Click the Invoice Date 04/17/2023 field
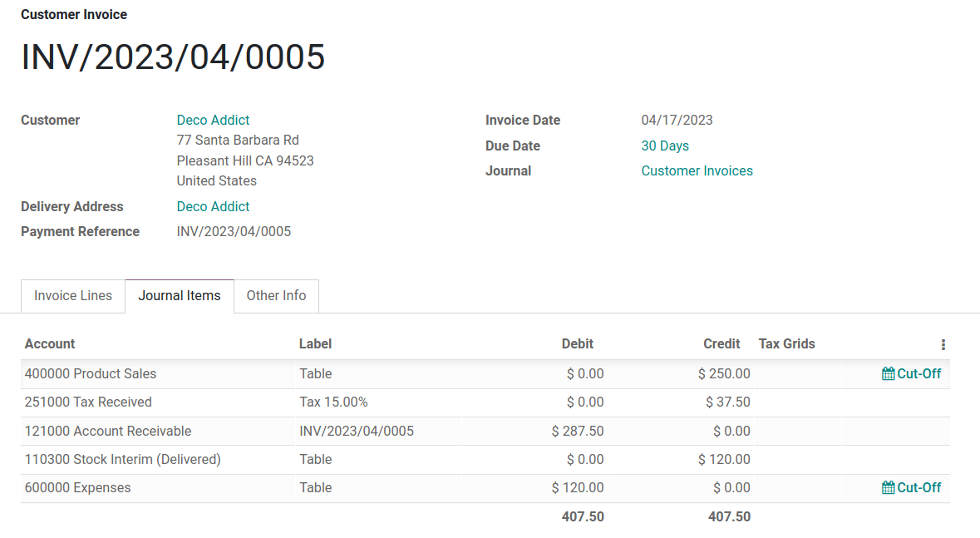The height and width of the screenshot is (538, 980). pyautogui.click(x=678, y=120)
